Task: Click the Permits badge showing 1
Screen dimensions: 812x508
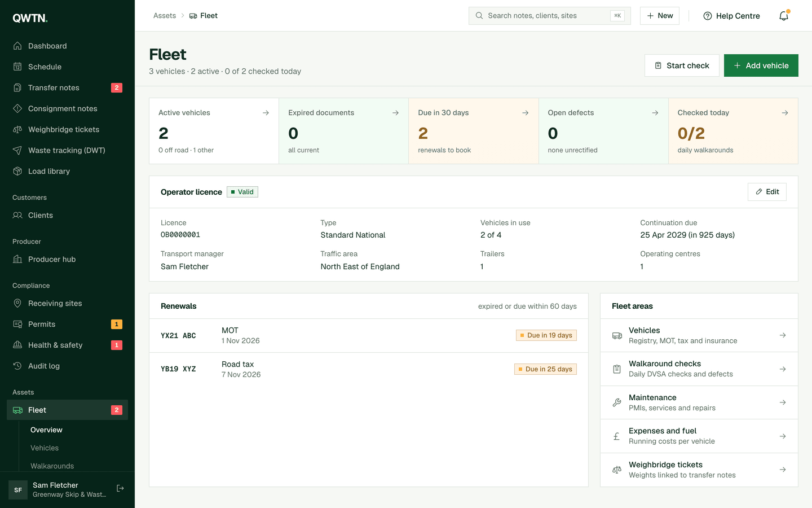Action: pos(117,324)
